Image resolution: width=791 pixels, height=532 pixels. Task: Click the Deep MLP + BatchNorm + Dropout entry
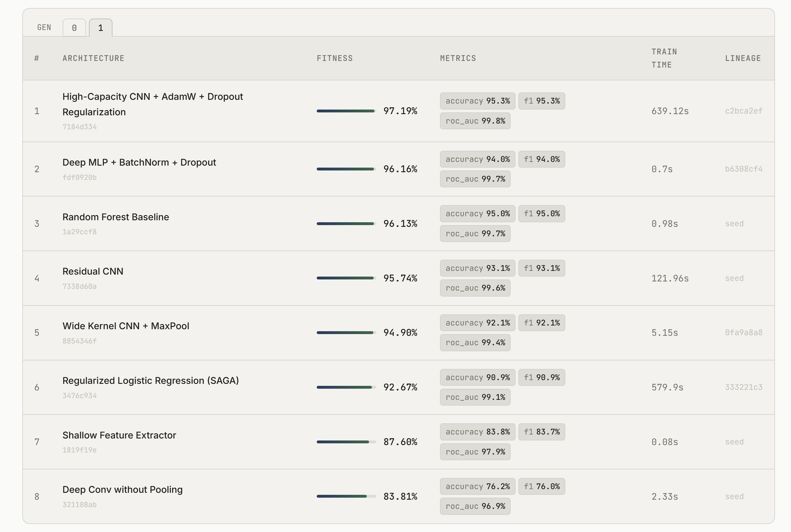click(x=139, y=162)
